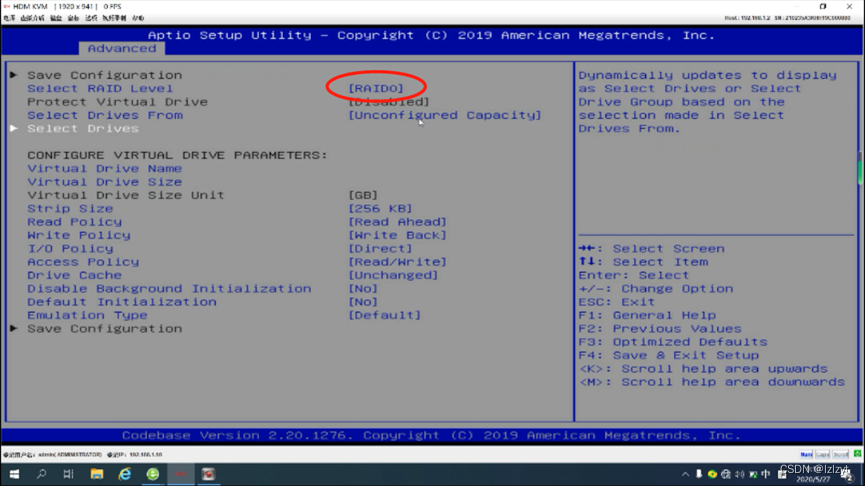Show hidden system tray icons
Screen dimensions: 865x486
coord(685,474)
